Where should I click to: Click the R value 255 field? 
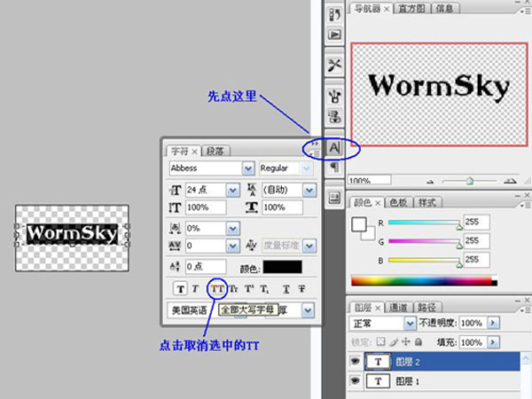point(477,223)
